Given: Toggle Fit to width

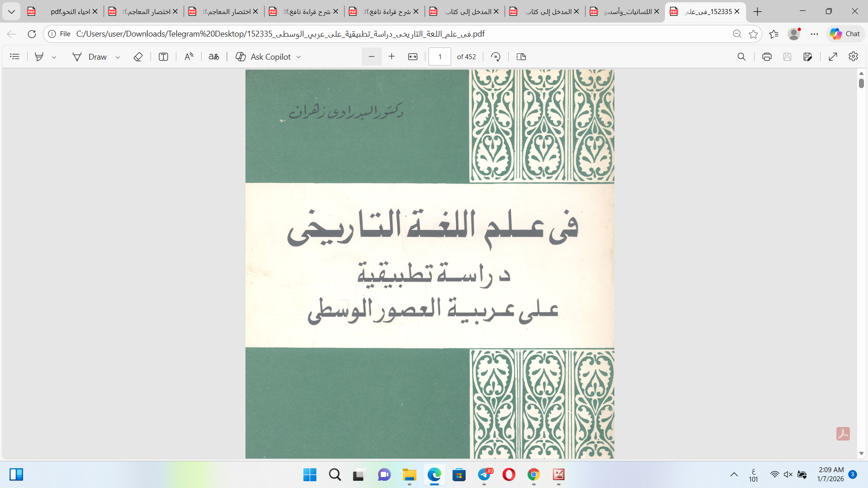Looking at the screenshot, I should (x=413, y=56).
